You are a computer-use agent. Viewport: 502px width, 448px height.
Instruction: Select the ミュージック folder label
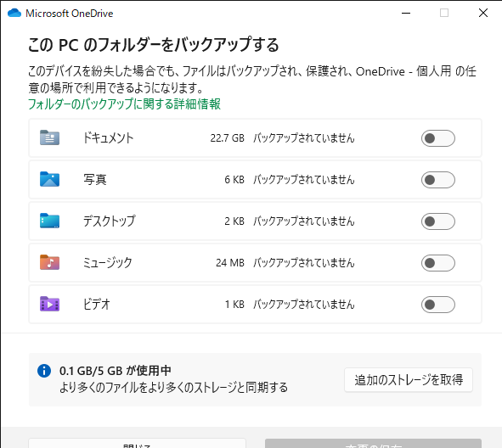tap(108, 263)
